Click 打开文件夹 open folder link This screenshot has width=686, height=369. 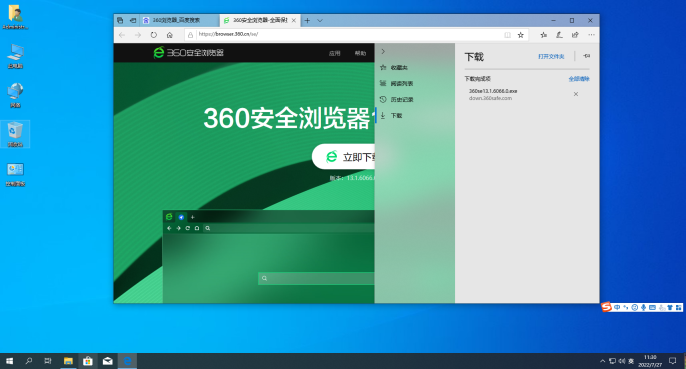[x=551, y=56]
